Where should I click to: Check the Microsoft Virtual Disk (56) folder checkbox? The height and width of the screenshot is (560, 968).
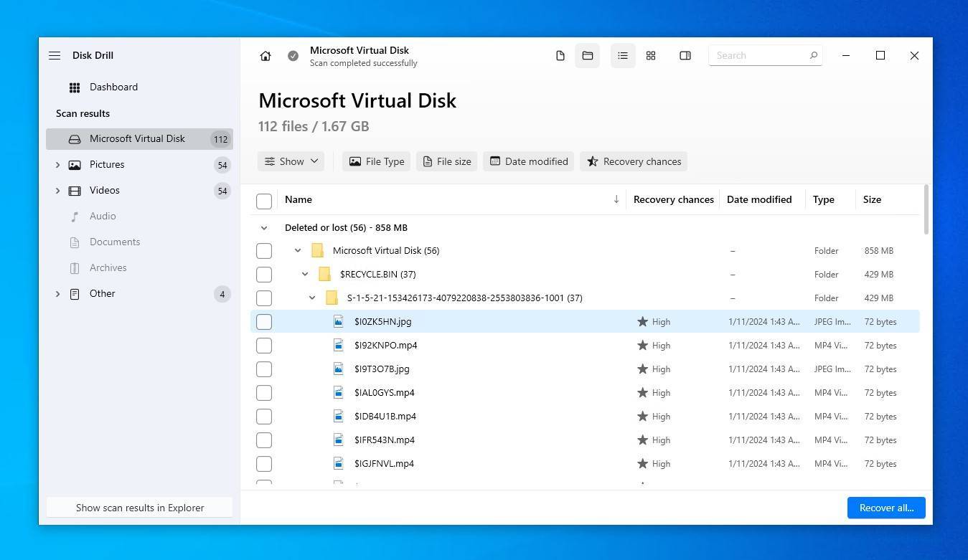coord(264,251)
